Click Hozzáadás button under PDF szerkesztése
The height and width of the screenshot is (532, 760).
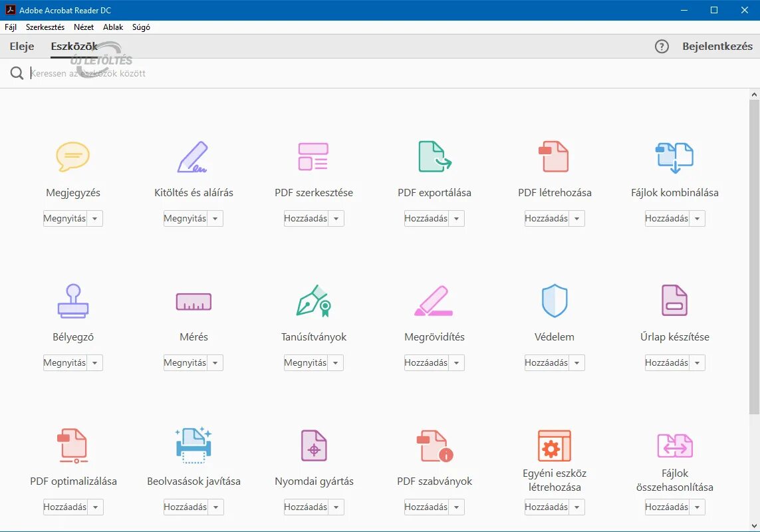[x=306, y=219]
